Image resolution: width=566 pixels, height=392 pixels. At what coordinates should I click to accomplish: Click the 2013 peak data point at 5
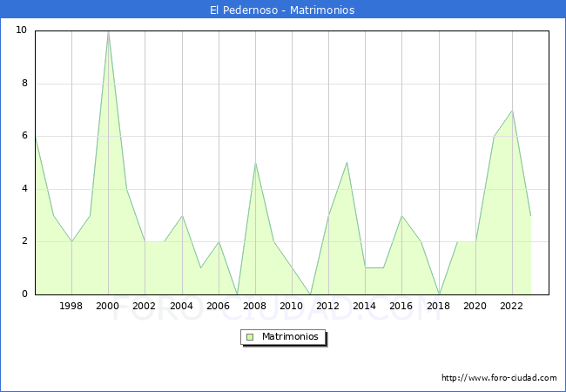[x=347, y=163]
